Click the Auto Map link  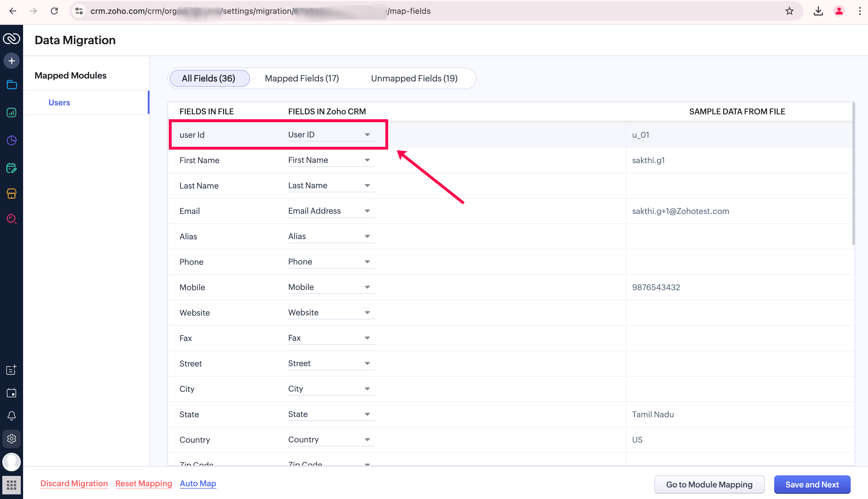coord(198,484)
